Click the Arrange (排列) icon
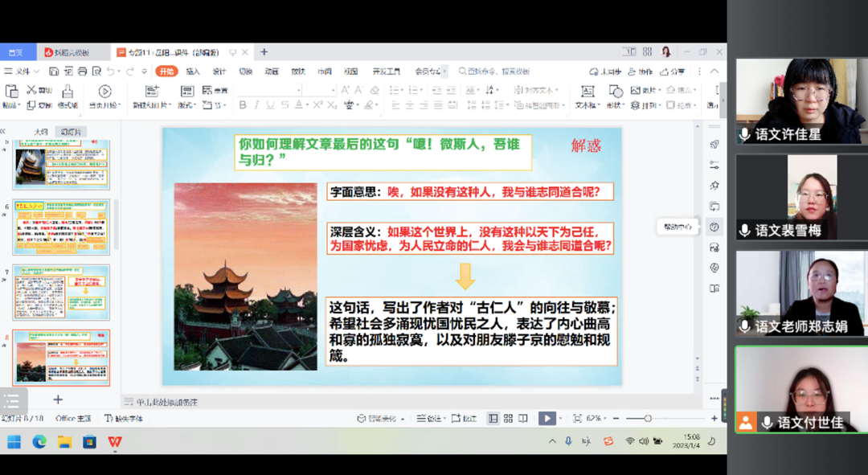868x475 pixels. click(x=636, y=105)
